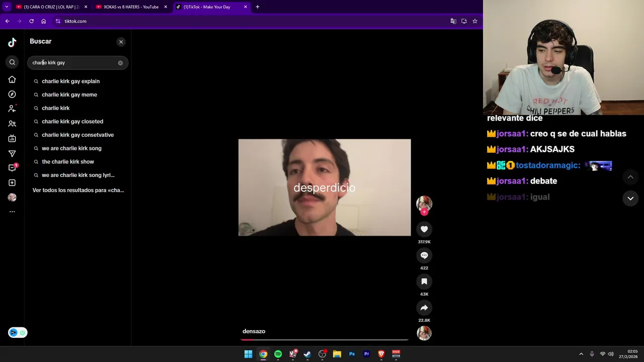Share the video with arrow icon
Viewport: 644px width, 362px height.
tap(424, 308)
